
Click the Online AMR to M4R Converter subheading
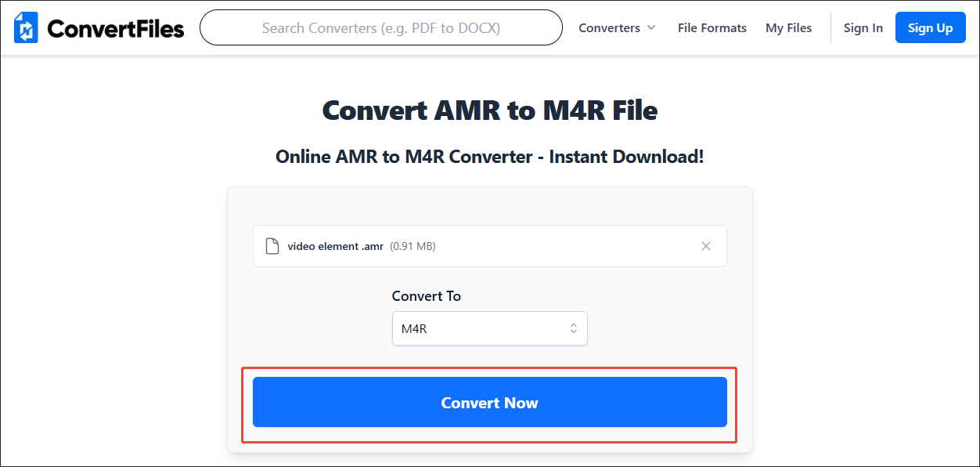click(490, 156)
